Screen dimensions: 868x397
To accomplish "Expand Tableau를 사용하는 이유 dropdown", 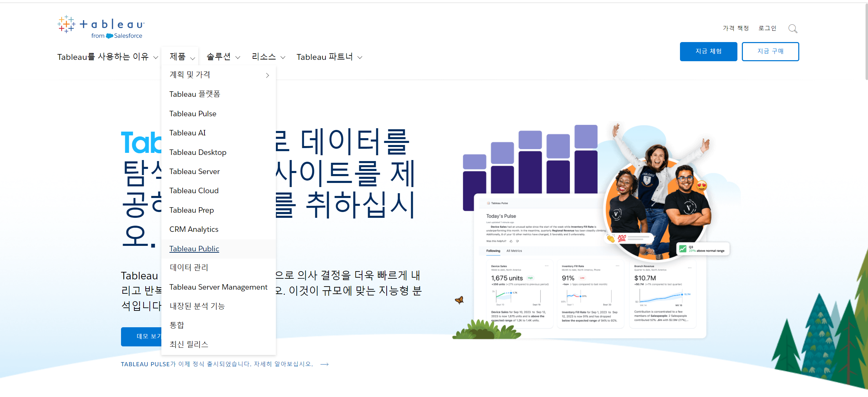I will pos(108,57).
